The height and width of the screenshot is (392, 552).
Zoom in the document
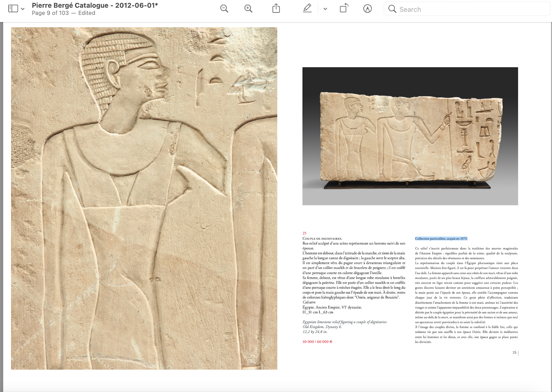tap(248, 9)
